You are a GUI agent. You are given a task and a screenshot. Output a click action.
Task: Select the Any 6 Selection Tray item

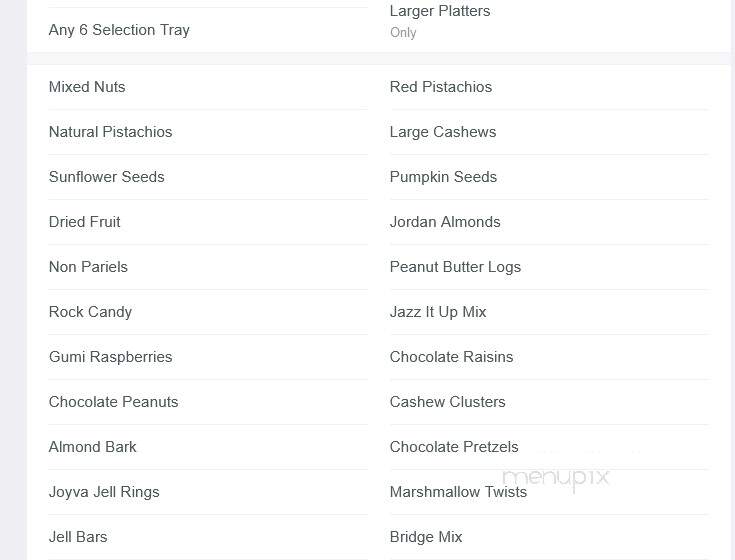(x=119, y=30)
